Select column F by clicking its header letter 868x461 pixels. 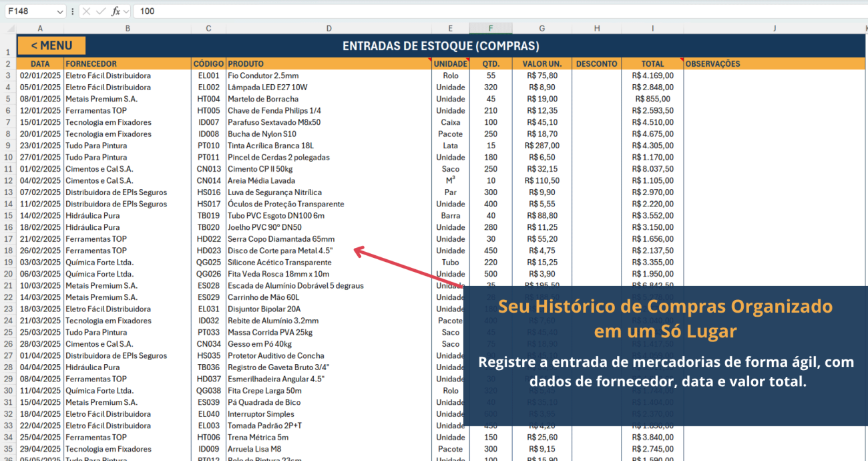click(x=491, y=28)
